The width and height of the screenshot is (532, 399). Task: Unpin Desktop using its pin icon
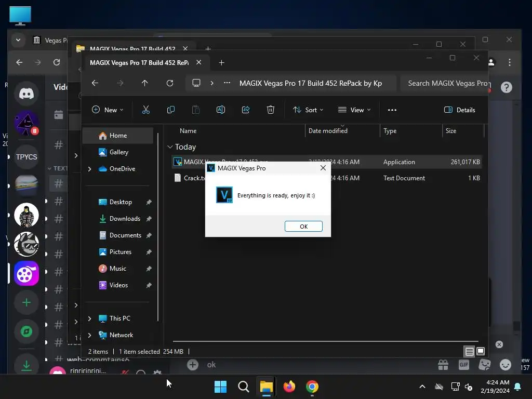[149, 202]
